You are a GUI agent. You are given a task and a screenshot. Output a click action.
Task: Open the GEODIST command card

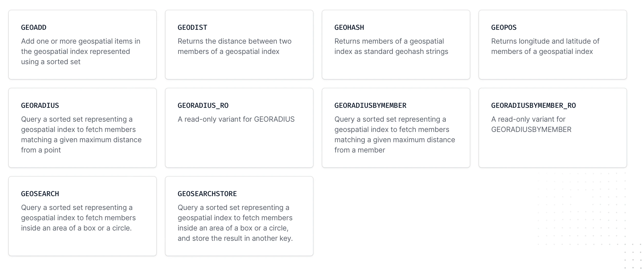239,45
